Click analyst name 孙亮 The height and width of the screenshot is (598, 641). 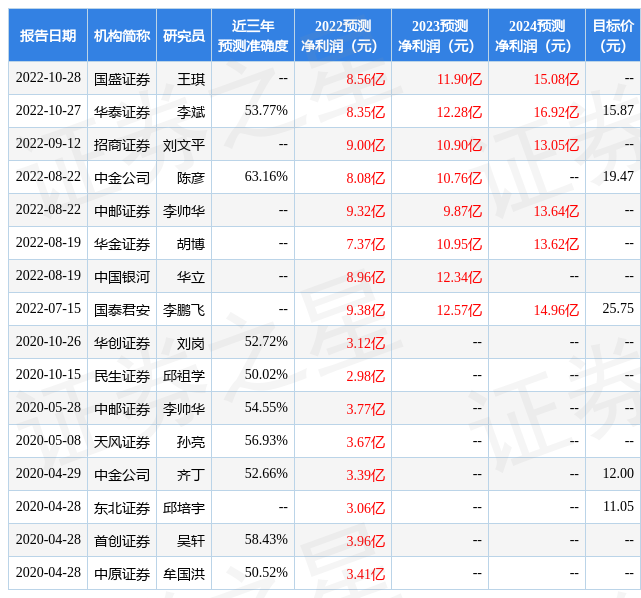pyautogui.click(x=191, y=442)
